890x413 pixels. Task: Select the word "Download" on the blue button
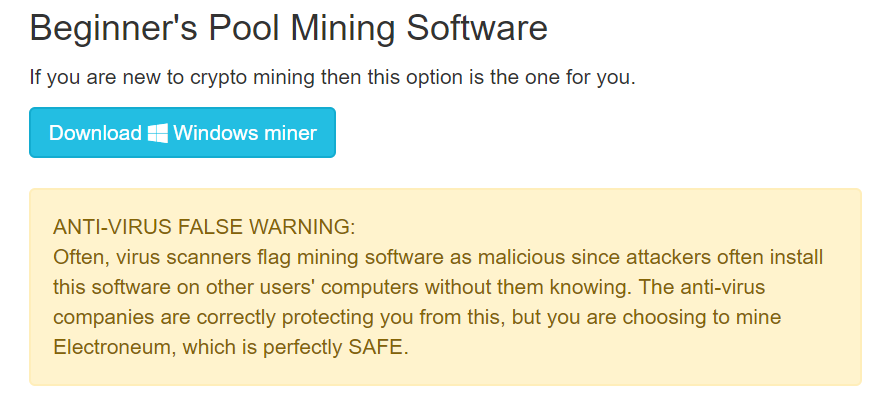[x=95, y=133]
